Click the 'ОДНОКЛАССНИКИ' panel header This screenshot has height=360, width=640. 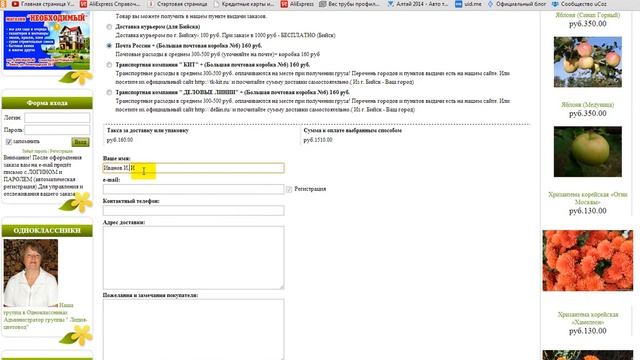tap(47, 231)
